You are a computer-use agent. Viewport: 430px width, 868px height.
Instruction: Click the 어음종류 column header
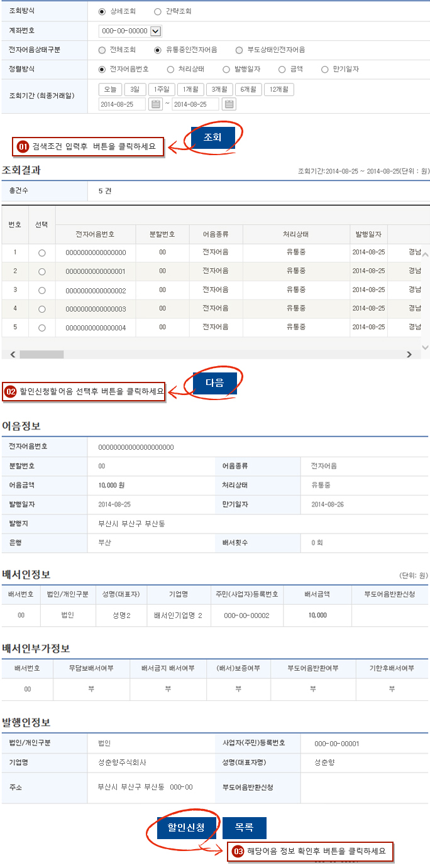(216, 234)
